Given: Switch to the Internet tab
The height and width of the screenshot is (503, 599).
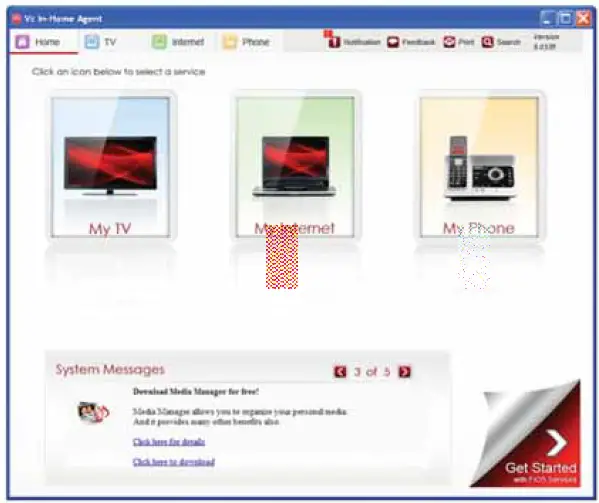Looking at the screenshot, I should pos(178,42).
